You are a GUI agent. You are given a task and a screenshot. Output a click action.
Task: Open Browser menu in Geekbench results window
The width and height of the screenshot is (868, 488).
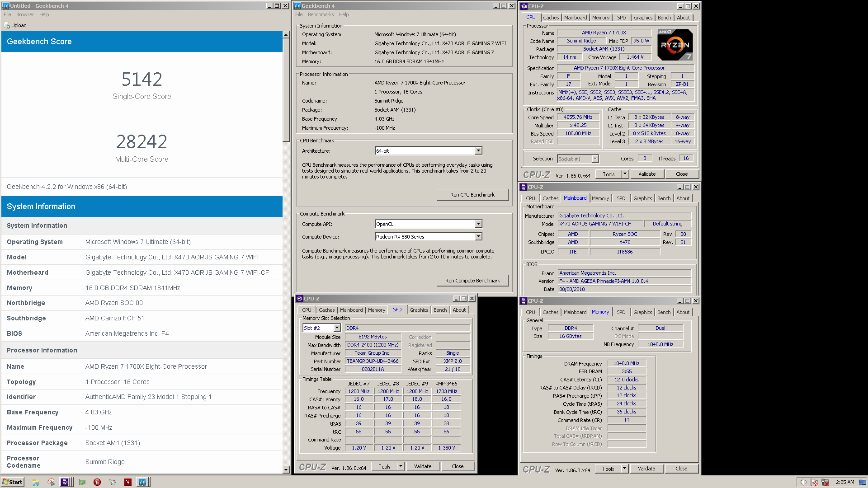click(x=25, y=14)
